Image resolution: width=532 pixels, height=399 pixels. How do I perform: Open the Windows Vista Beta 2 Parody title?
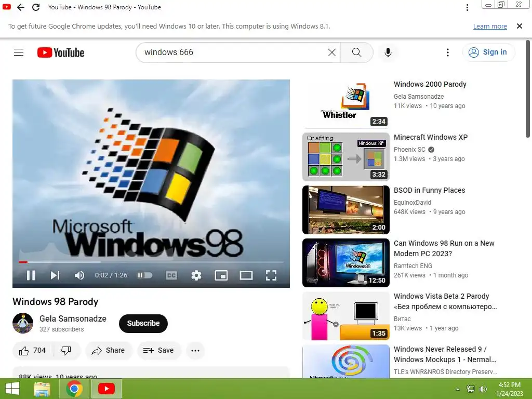[445, 301]
